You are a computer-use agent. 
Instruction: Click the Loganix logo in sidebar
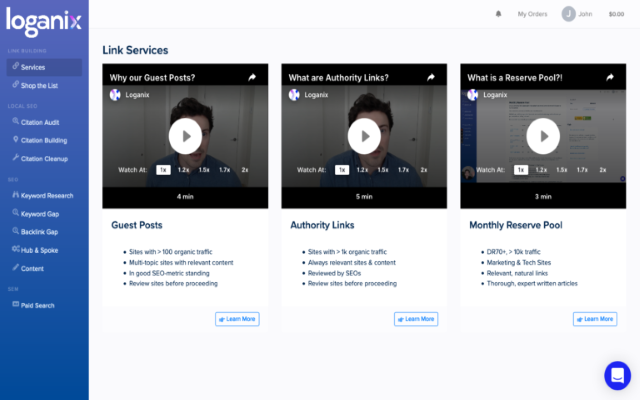click(x=44, y=20)
